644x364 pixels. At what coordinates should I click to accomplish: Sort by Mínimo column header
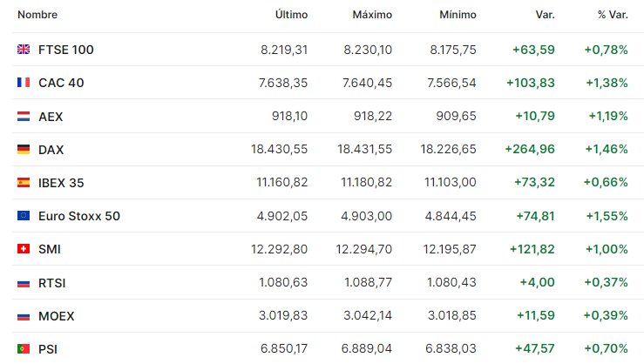[x=458, y=15]
